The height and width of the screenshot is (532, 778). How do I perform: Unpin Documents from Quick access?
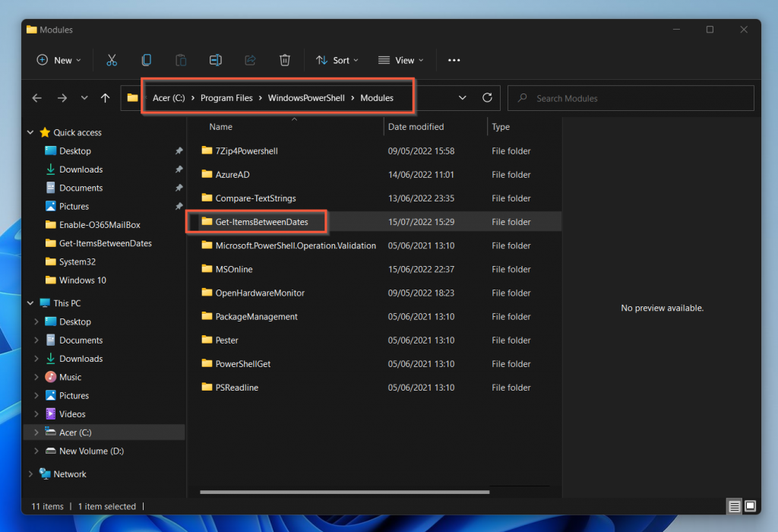(179, 188)
